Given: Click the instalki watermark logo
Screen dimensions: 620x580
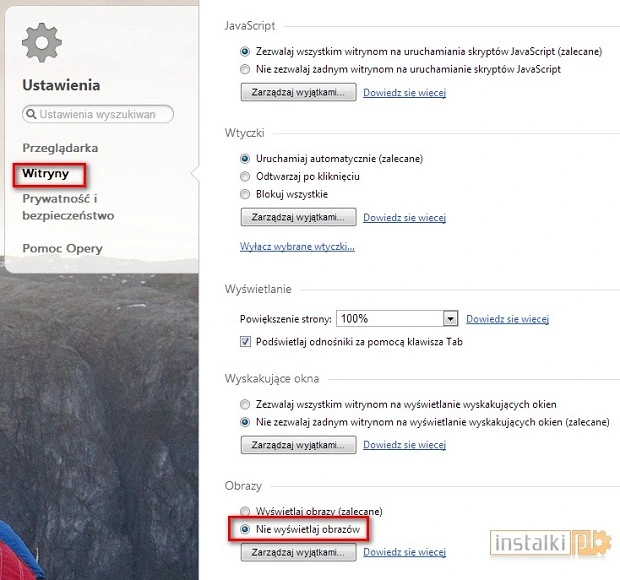Looking at the screenshot, I should (550, 543).
